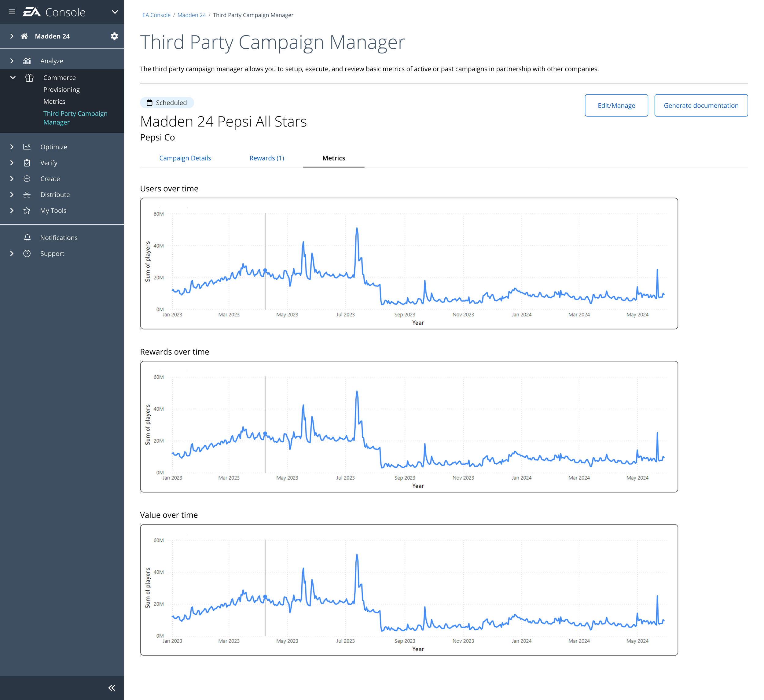Image resolution: width=764 pixels, height=700 pixels.
Task: Click the My Tools star icon
Action: (x=27, y=211)
